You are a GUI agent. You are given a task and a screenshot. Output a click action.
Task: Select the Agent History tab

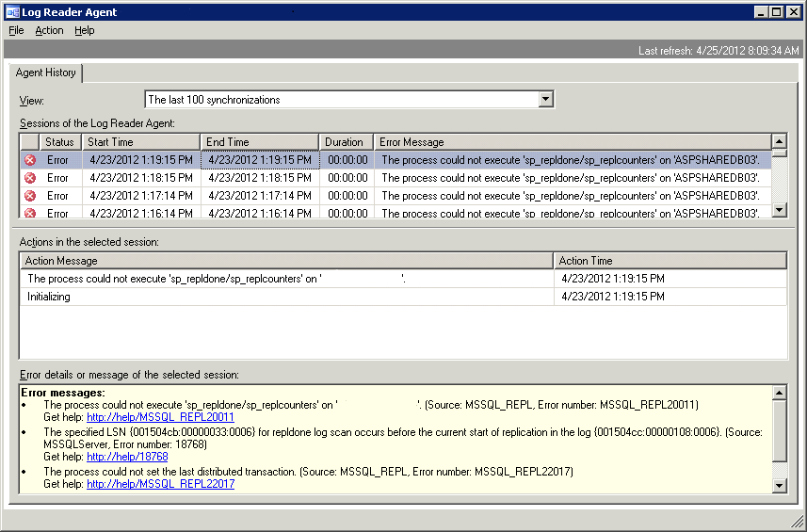click(46, 73)
